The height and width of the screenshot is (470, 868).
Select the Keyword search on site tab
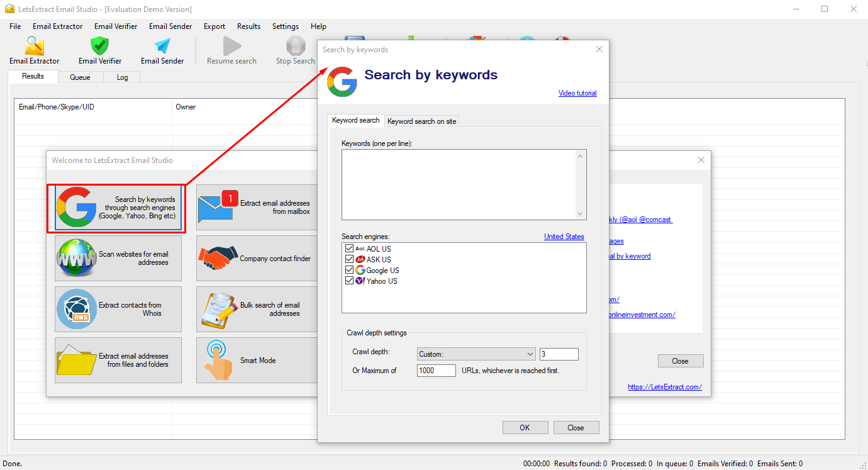(421, 121)
